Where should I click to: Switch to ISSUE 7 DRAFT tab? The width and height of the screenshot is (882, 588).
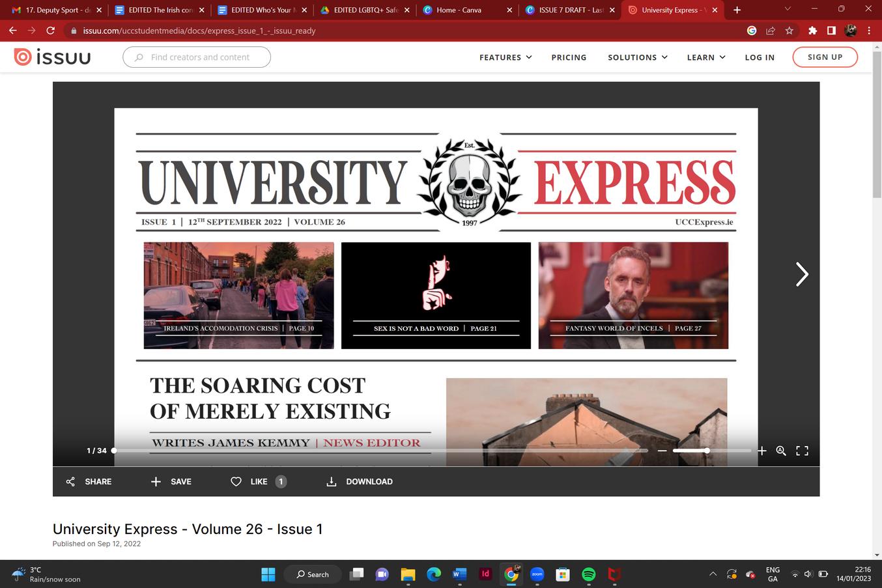(x=570, y=10)
